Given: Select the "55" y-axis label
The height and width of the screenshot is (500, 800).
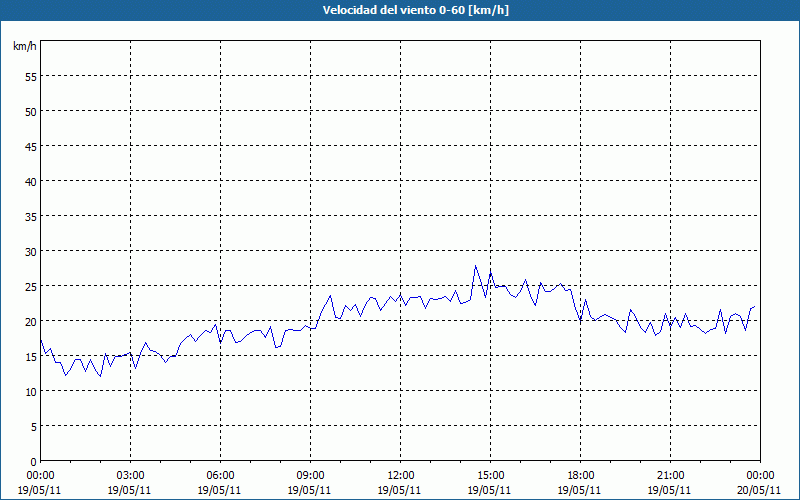Looking at the screenshot, I should (x=31, y=77).
